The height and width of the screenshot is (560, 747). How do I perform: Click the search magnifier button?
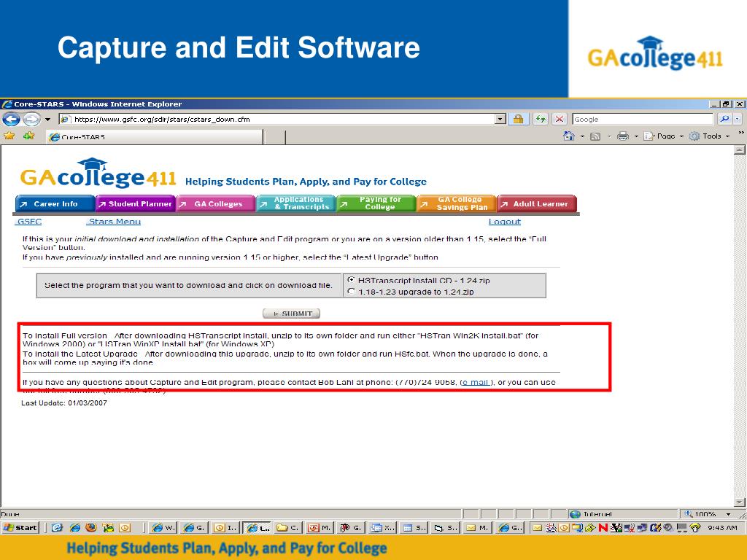click(x=724, y=119)
